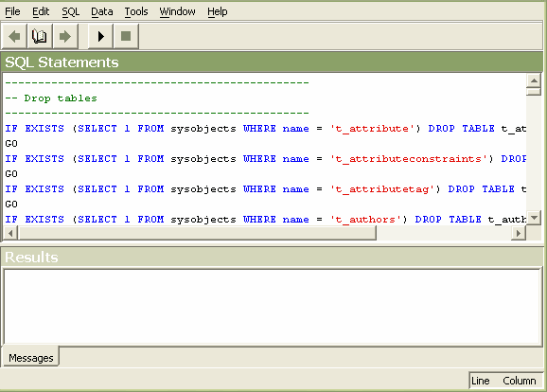Screen dimensions: 547x392
Task: Interrupt execution with the stop button
Action: (x=126, y=36)
